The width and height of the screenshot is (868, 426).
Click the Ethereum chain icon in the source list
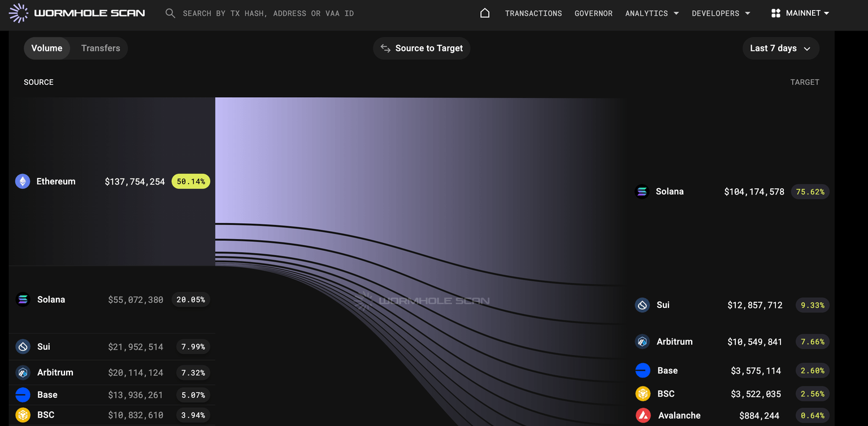(x=22, y=181)
